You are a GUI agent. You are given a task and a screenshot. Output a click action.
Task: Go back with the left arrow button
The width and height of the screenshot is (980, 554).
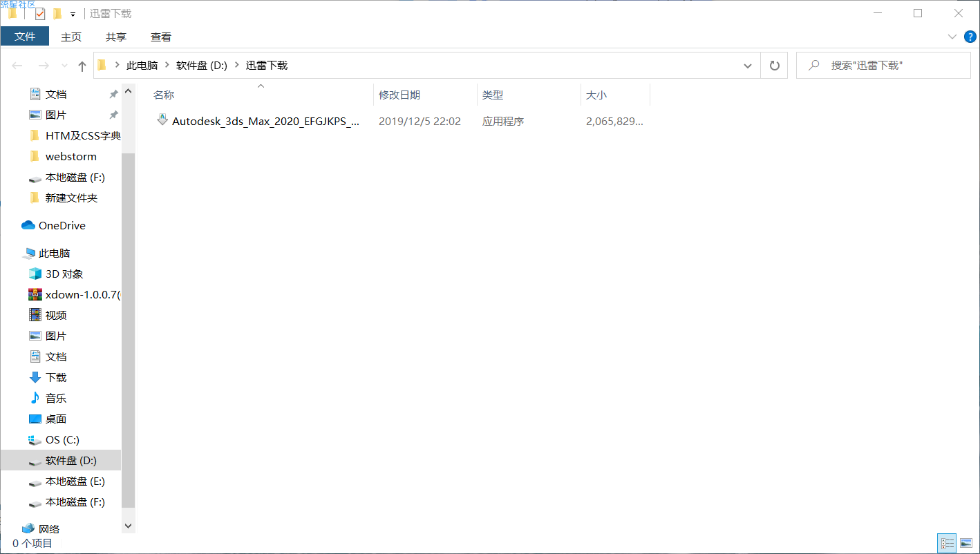pos(17,66)
